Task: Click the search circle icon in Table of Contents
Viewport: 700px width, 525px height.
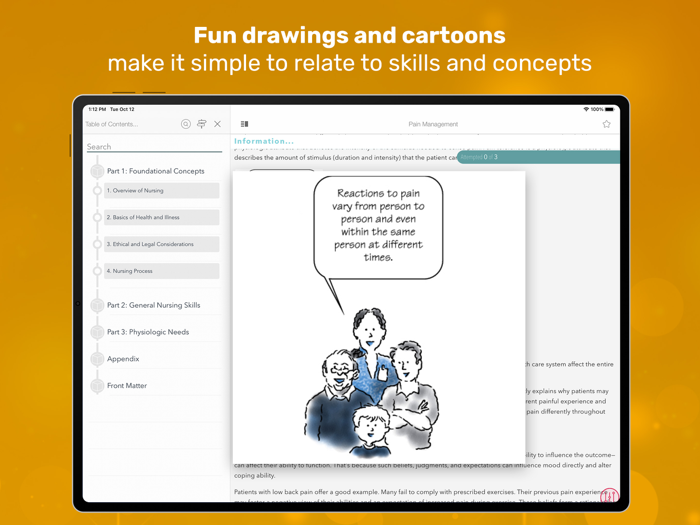Action: click(x=186, y=124)
